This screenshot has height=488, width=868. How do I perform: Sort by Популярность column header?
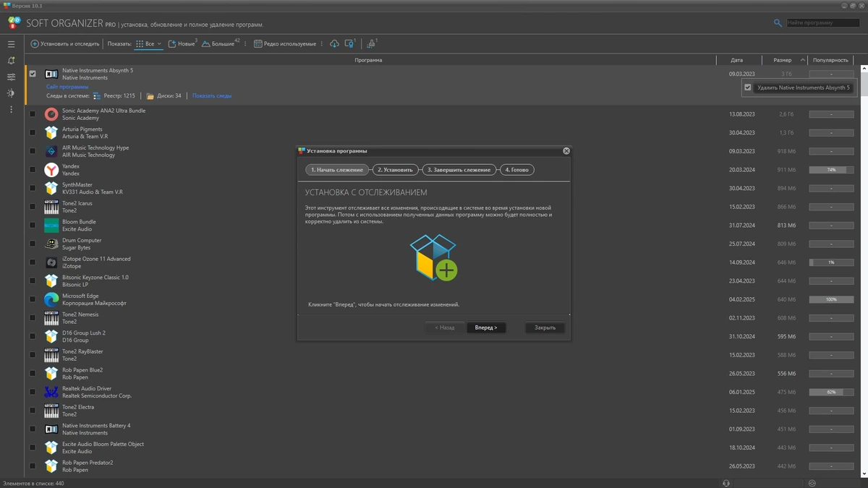coord(830,60)
